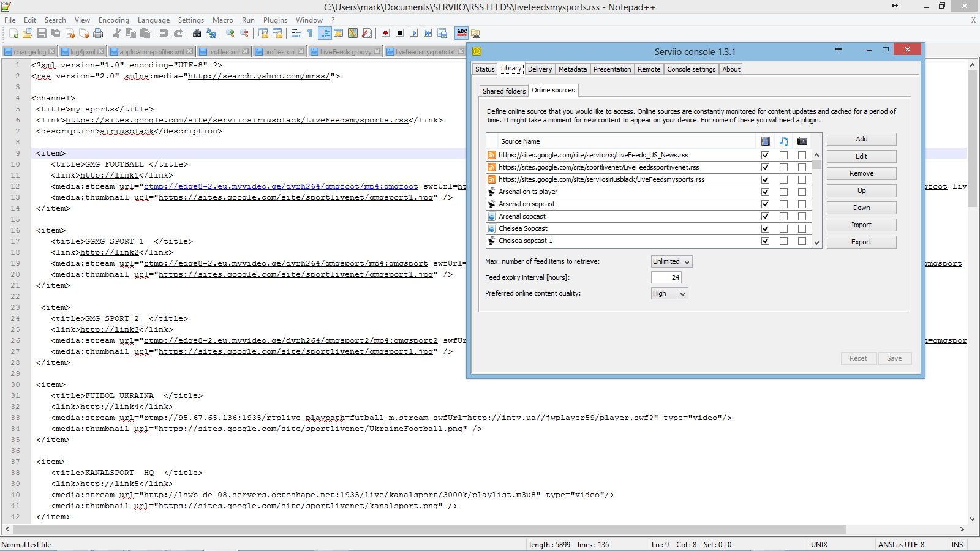Open Find with the binoculars icon

pos(197,33)
